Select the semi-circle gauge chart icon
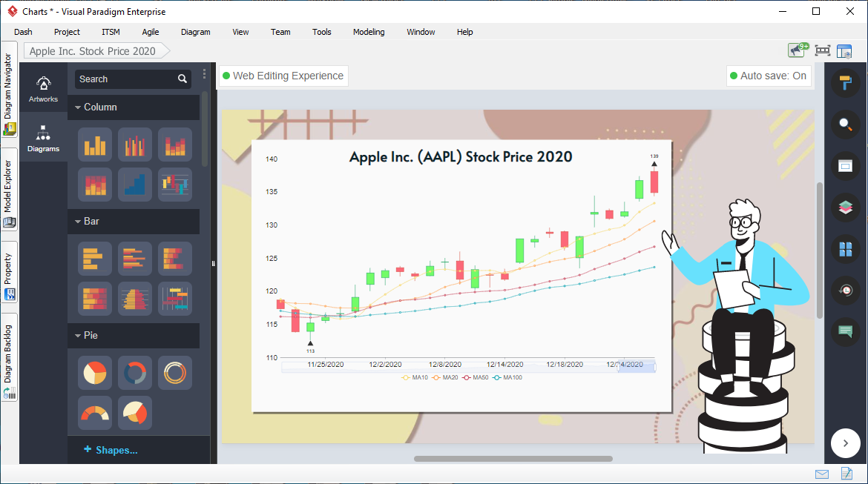The image size is (868, 484). click(x=95, y=413)
